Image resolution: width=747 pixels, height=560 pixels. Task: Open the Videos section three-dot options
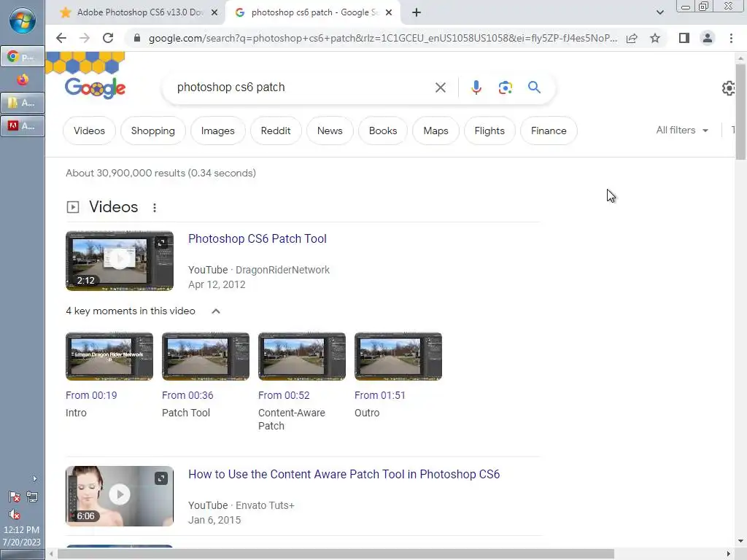click(155, 208)
